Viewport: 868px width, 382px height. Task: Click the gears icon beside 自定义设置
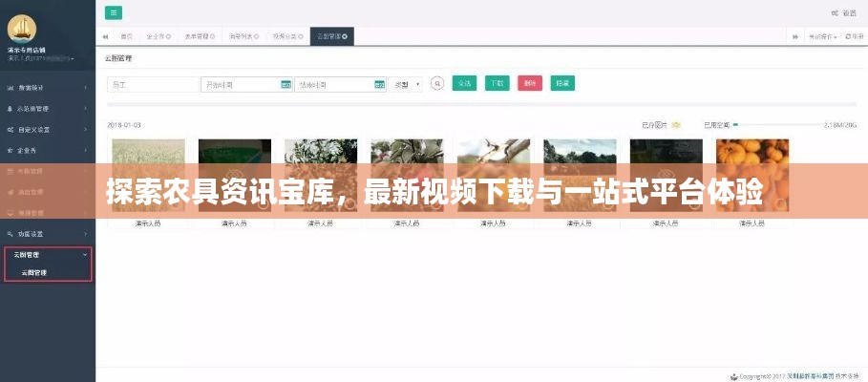click(11, 130)
